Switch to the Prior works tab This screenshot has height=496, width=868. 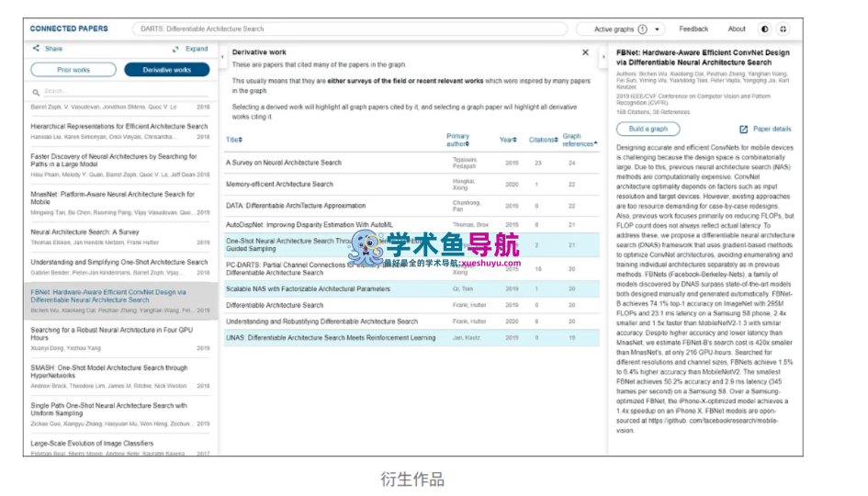pos(73,70)
